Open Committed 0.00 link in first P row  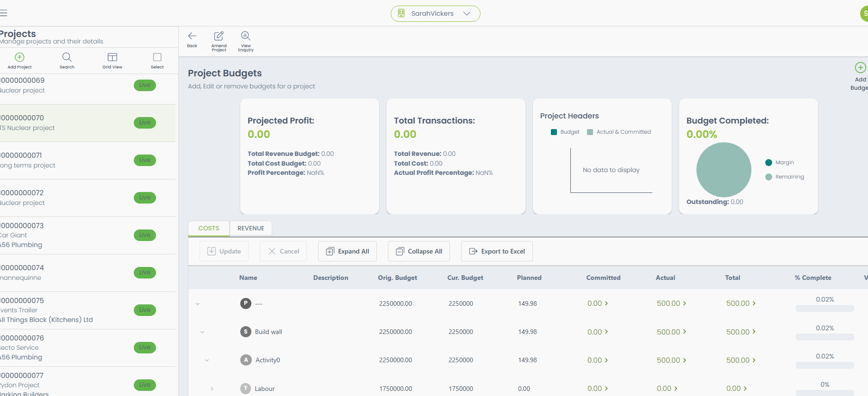pos(598,303)
